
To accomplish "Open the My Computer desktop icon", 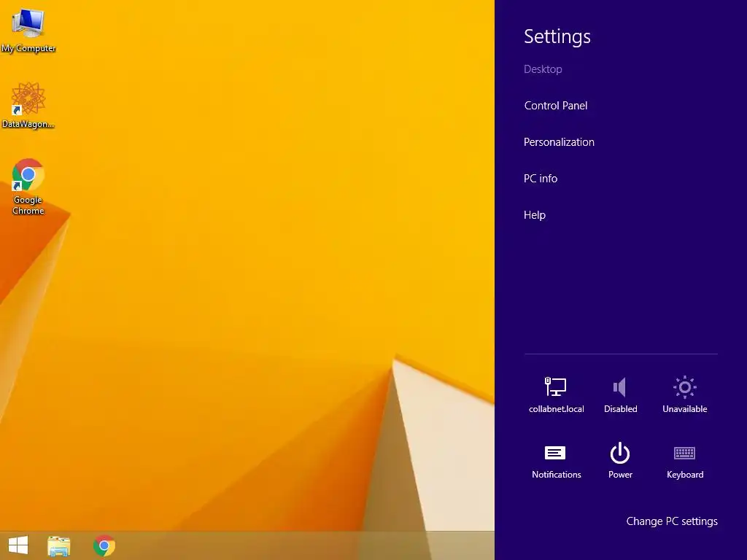I will coord(28,31).
